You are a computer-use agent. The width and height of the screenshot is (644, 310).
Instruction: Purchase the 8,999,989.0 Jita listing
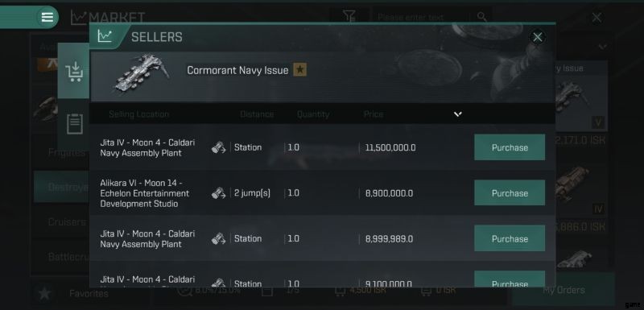510,238
